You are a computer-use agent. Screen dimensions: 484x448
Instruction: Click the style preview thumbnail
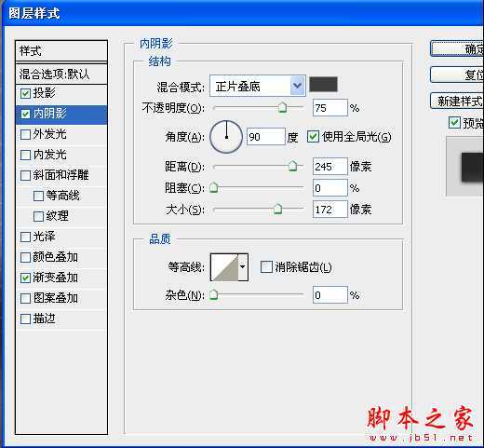pyautogui.click(x=464, y=167)
